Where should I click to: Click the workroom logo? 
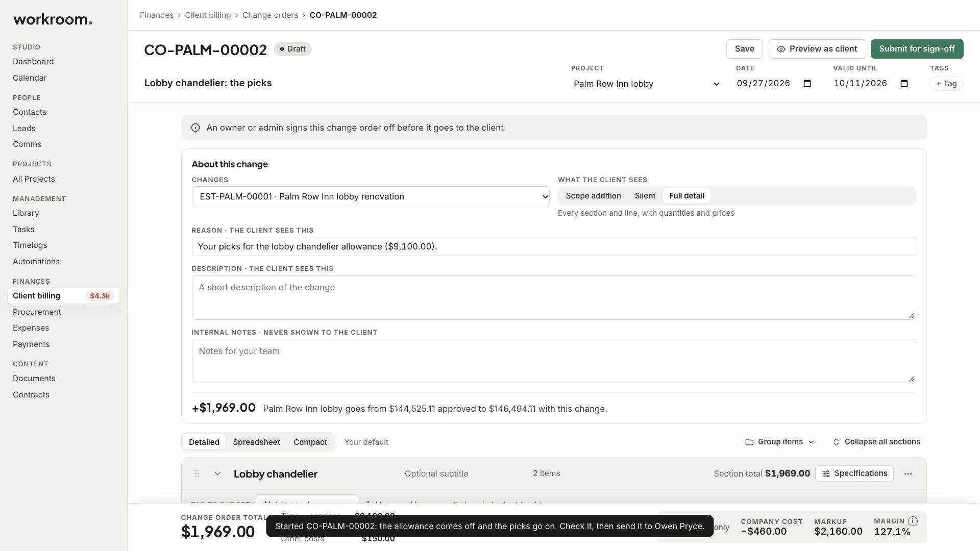[53, 20]
